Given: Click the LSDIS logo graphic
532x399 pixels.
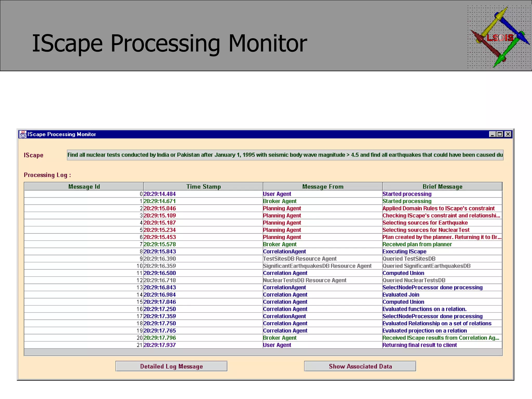Looking at the screenshot, I should pos(499,37).
